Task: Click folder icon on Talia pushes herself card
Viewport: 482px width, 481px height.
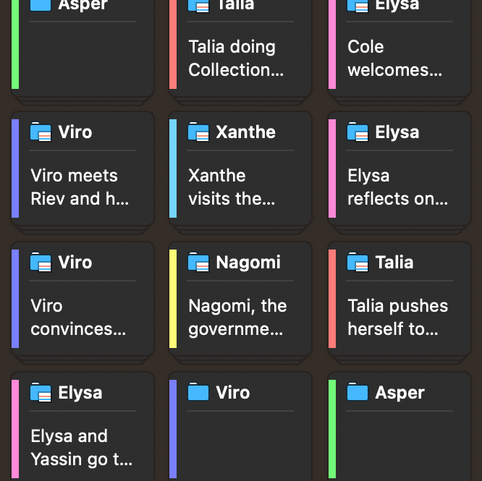Action: (358, 262)
